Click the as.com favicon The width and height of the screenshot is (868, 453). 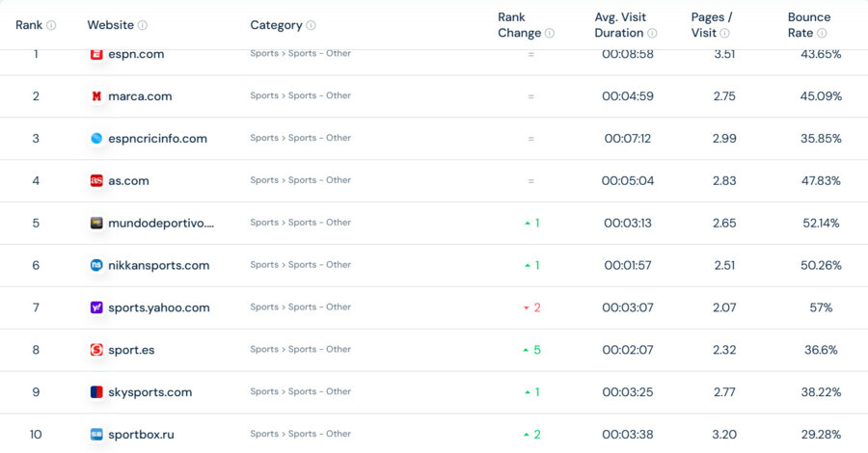[96, 181]
